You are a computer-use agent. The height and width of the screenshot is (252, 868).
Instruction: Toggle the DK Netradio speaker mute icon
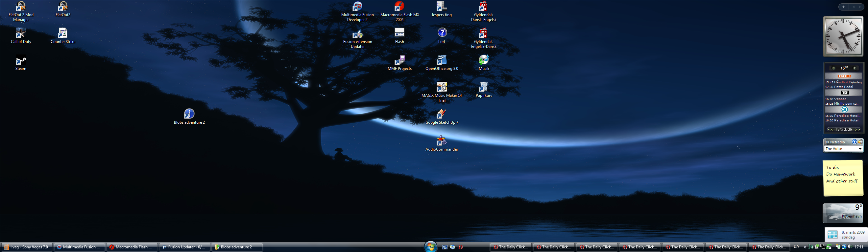[x=860, y=142]
